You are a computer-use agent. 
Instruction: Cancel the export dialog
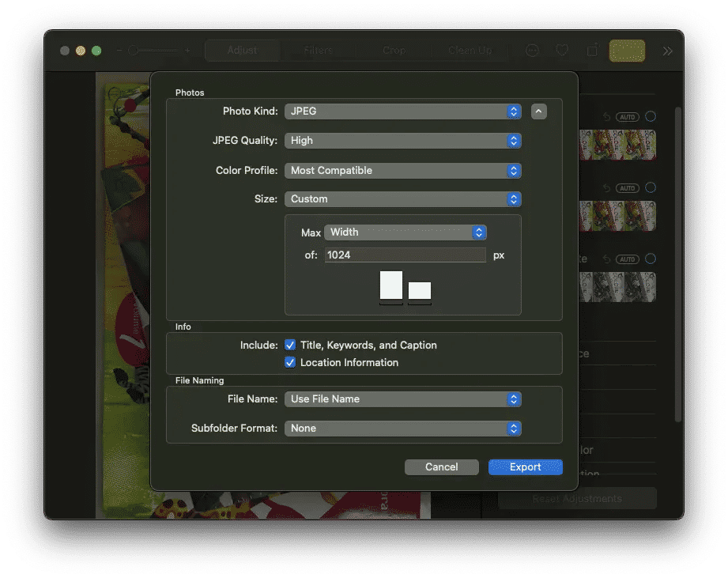442,467
